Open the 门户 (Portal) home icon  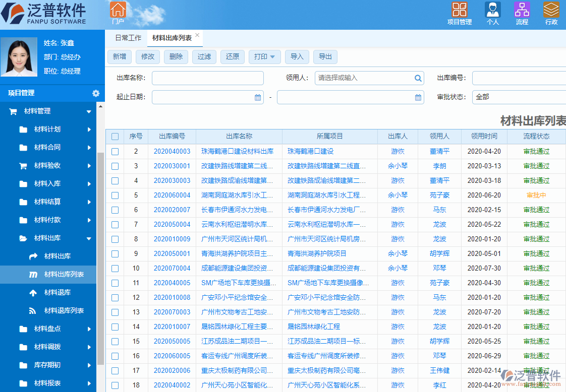(x=119, y=10)
